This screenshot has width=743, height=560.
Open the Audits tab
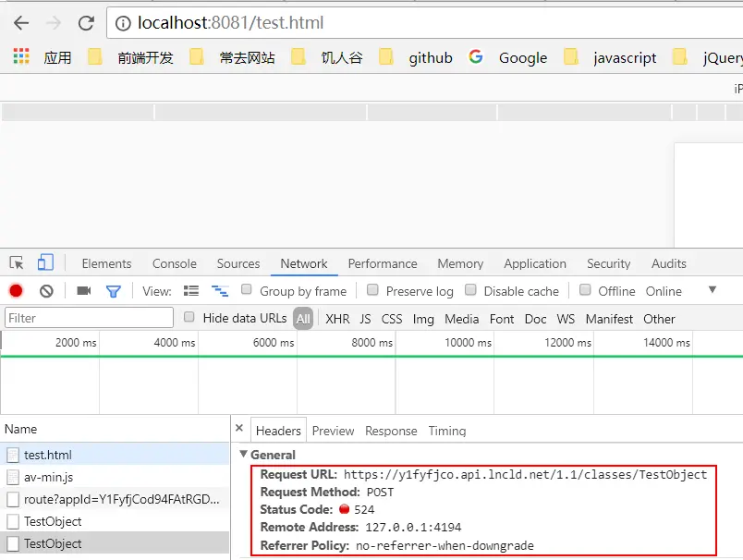[668, 263]
